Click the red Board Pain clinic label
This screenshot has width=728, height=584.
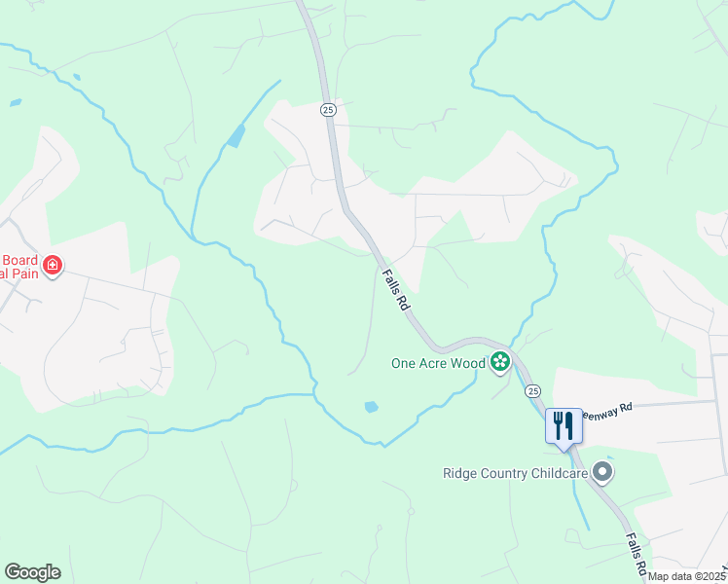coord(19,267)
